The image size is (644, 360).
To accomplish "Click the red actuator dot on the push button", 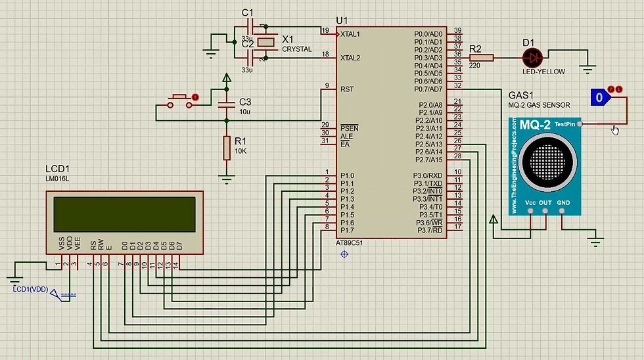I will pyautogui.click(x=196, y=97).
